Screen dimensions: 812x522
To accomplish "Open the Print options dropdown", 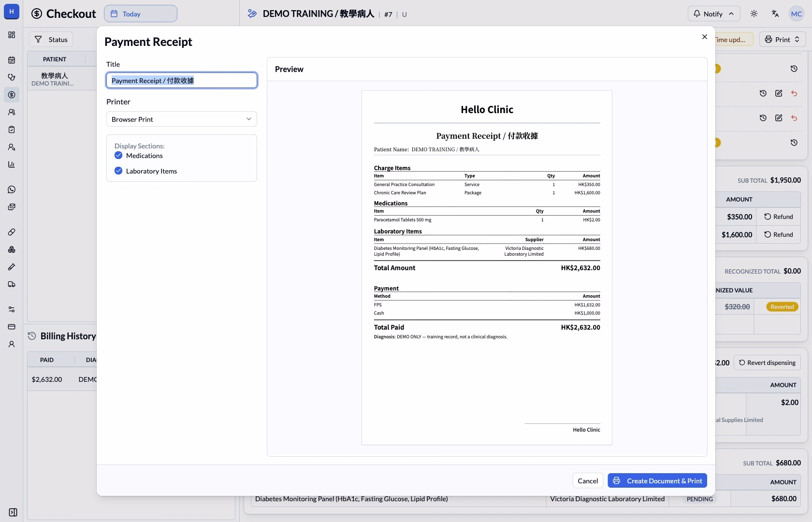I will pyautogui.click(x=783, y=39).
